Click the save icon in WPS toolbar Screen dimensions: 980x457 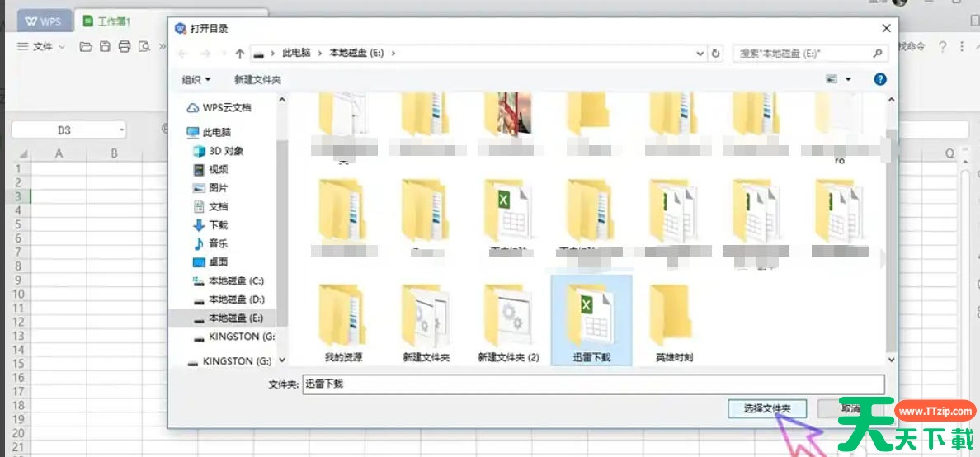click(105, 47)
